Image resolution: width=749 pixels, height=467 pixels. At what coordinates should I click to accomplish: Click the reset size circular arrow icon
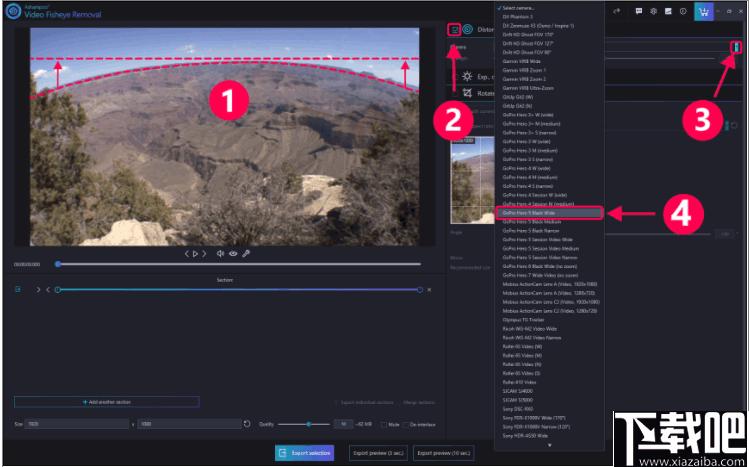247,424
